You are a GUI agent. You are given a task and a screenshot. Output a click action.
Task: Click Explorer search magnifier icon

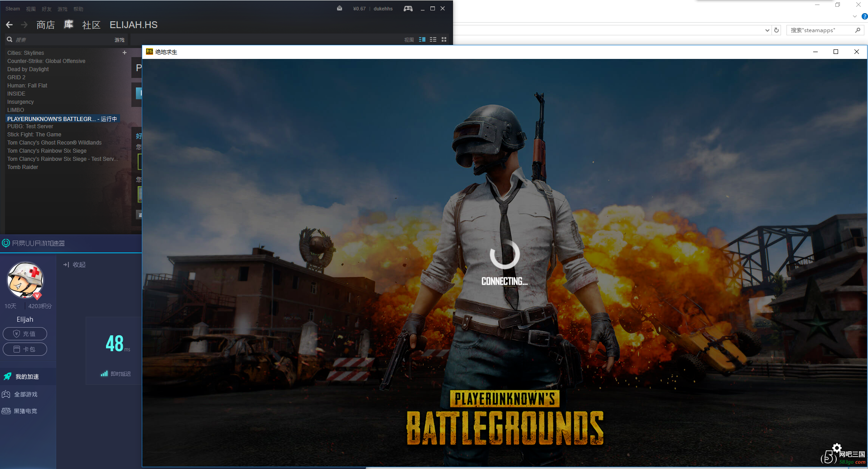[858, 30]
